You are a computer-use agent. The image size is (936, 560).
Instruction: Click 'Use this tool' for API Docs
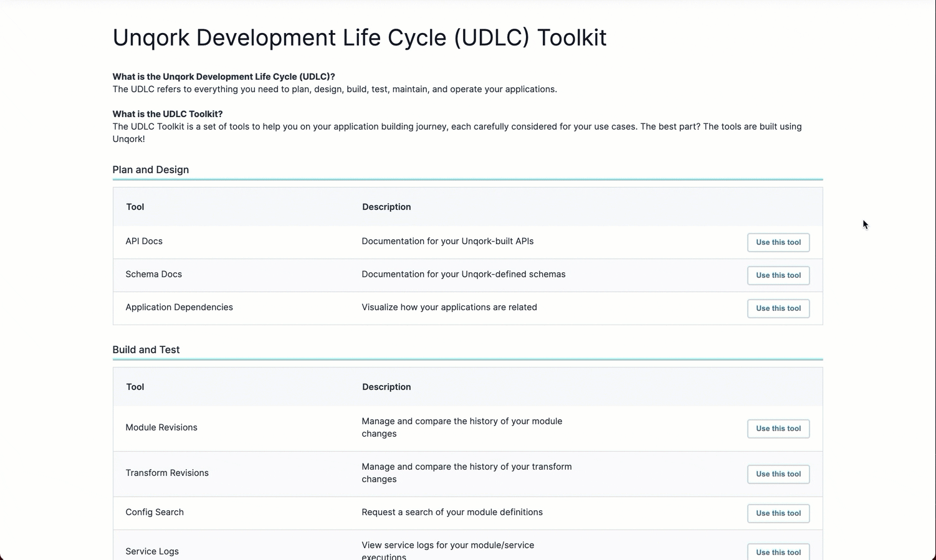(x=778, y=242)
